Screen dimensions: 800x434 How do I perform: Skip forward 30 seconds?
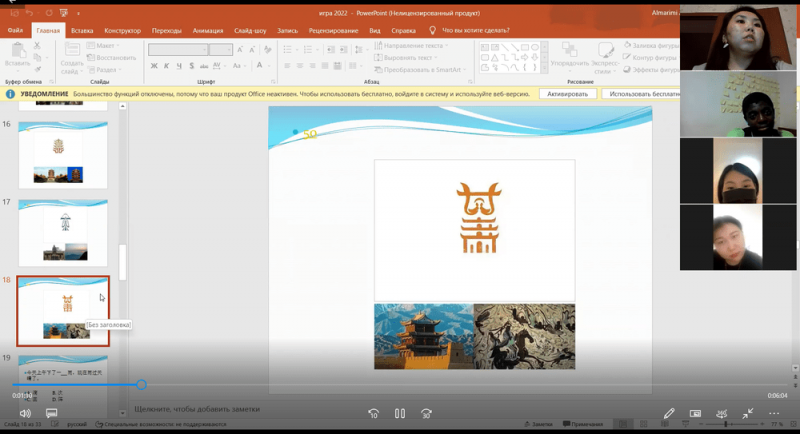click(427, 414)
